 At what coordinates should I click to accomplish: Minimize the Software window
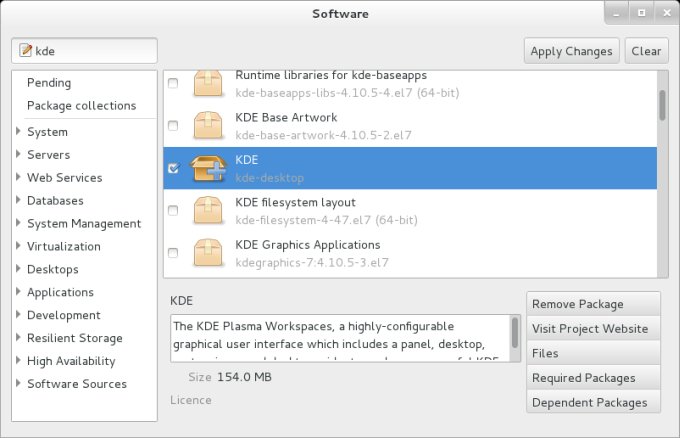point(616,13)
